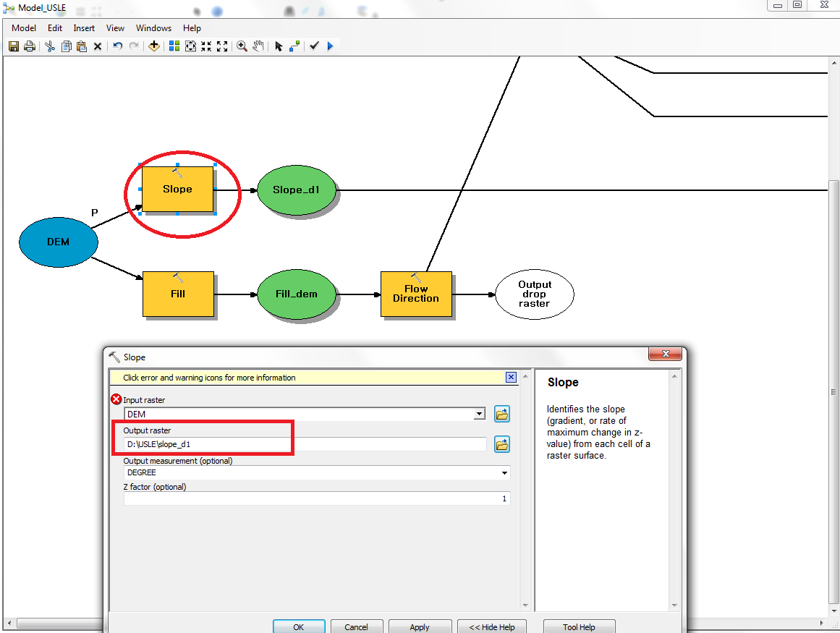
Task: Expand the Output measurement DEGREE dropdown
Action: click(504, 473)
